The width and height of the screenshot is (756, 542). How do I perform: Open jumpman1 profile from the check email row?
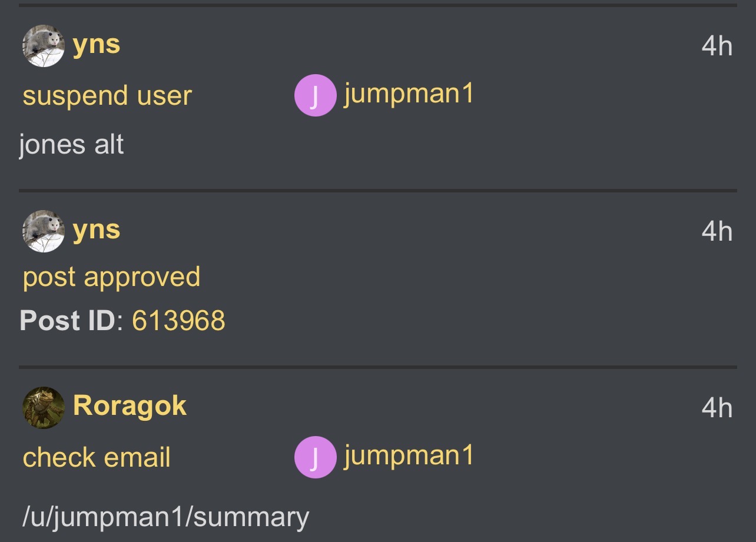pos(409,455)
